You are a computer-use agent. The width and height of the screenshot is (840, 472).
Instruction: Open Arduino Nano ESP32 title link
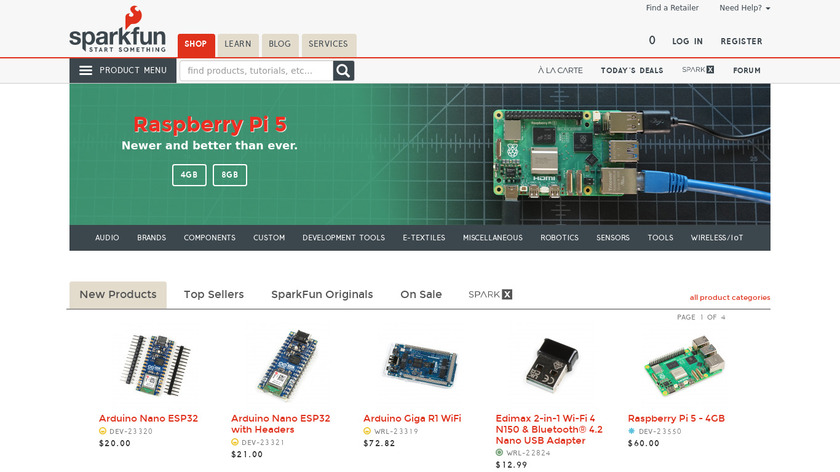(148, 418)
